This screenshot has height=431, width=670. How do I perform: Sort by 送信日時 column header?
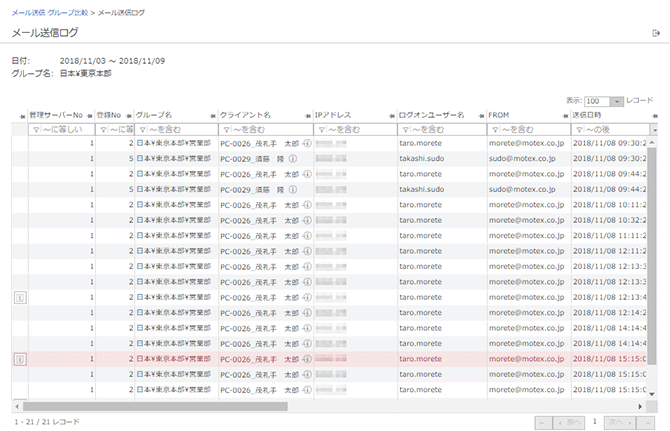tap(592, 115)
